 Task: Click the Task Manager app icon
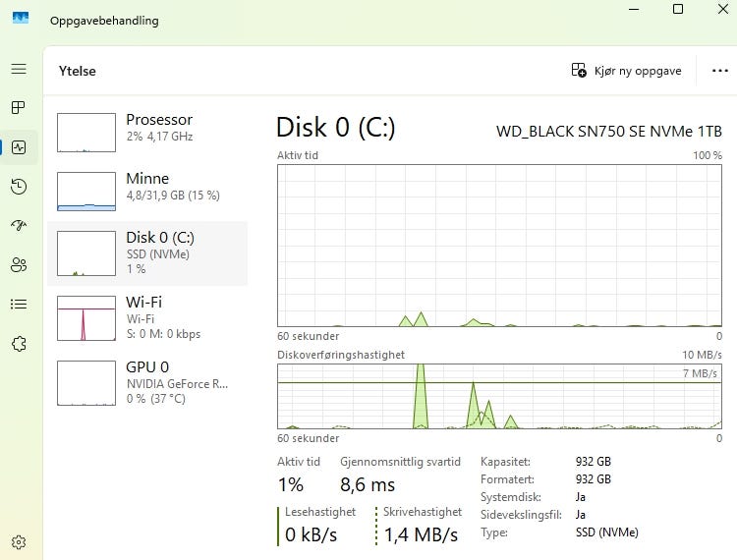click(x=21, y=19)
